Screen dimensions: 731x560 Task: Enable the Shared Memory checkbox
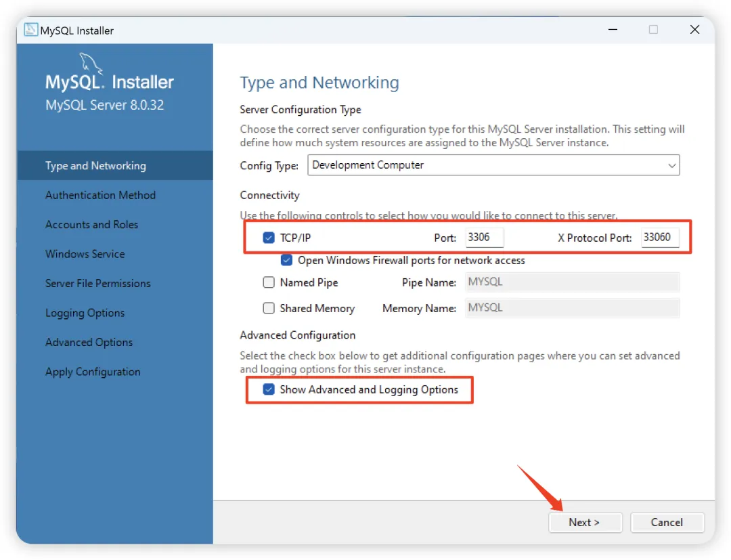click(269, 308)
